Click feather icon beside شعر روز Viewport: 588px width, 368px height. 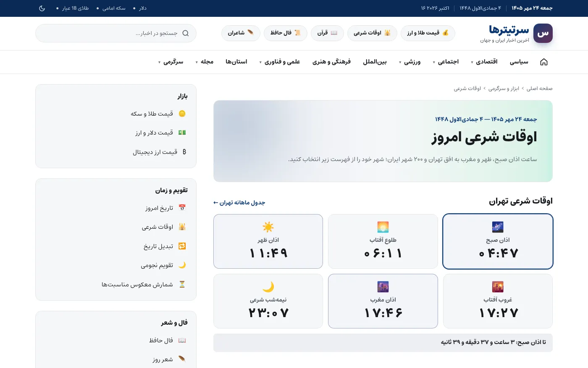pyautogui.click(x=182, y=359)
